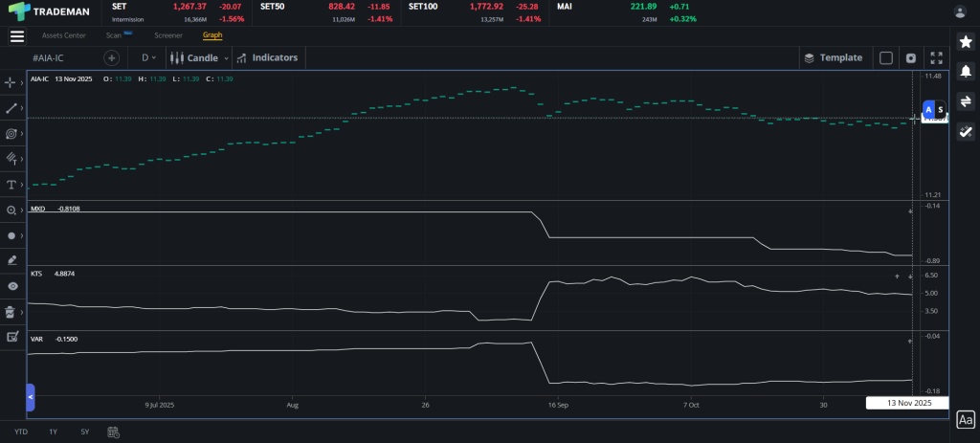Select the crosshair cursor tool
Image resolution: width=980 pixels, height=443 pixels.
tap(11, 82)
